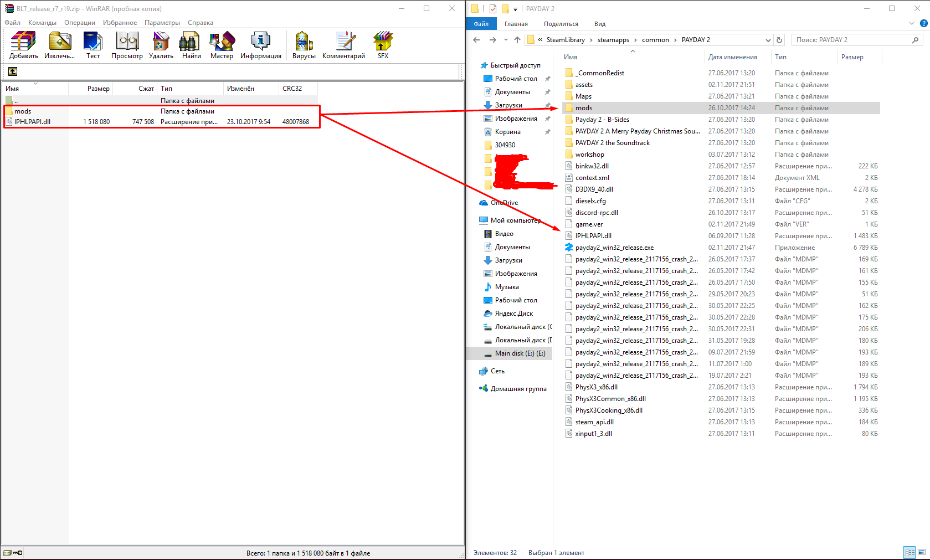Sort Explorer files by Тип column
The image size is (930, 560).
[x=804, y=57]
